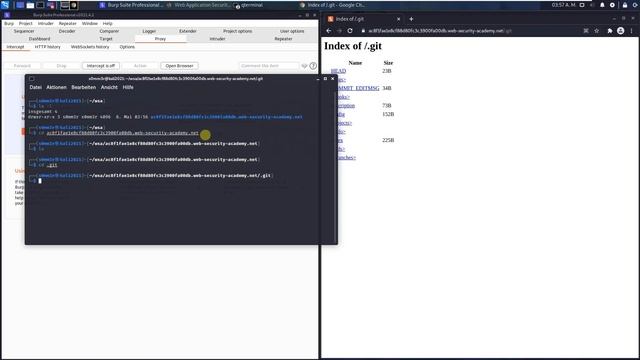Click the padlock site-info icon in address bar
Screen dimensions: 640x360
coord(363,31)
